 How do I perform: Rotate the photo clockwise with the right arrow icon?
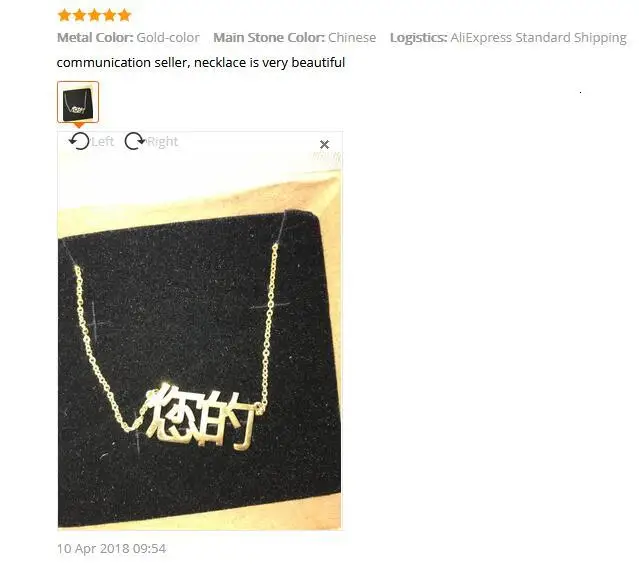[135, 141]
